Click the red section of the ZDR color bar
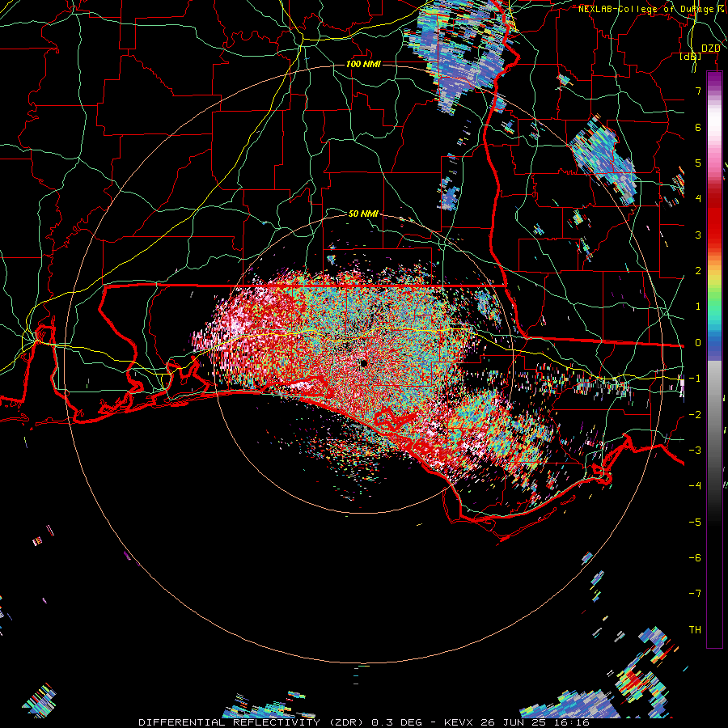 (714, 218)
